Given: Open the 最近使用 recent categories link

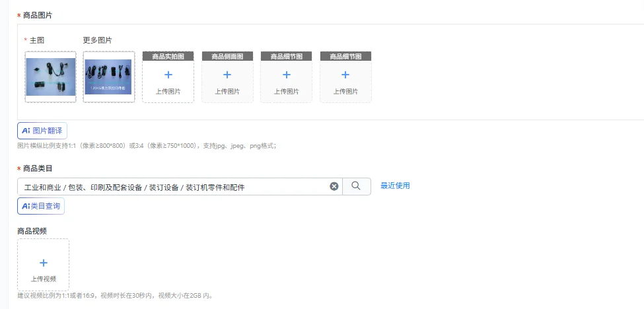Looking at the screenshot, I should click(395, 186).
